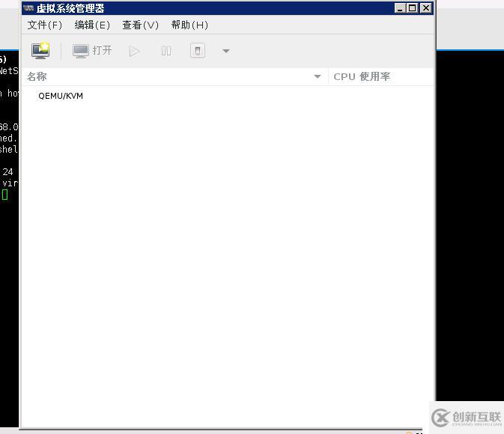
Task: Open the 编辑(E) menu
Action: pos(92,25)
